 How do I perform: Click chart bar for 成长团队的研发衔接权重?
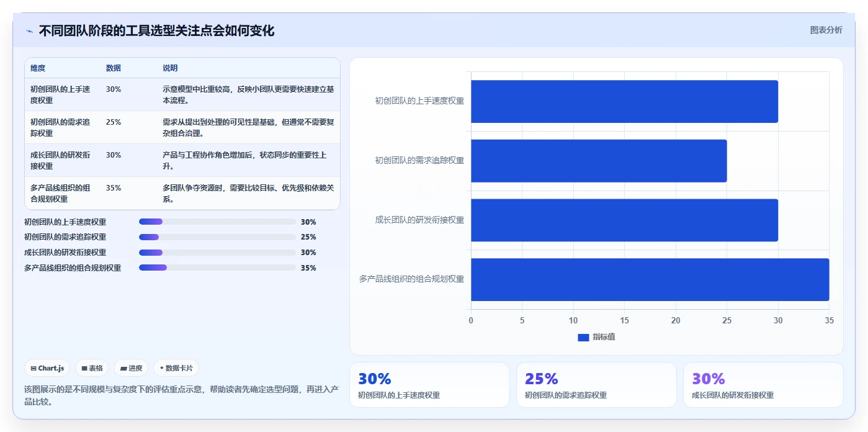pyautogui.click(x=624, y=220)
